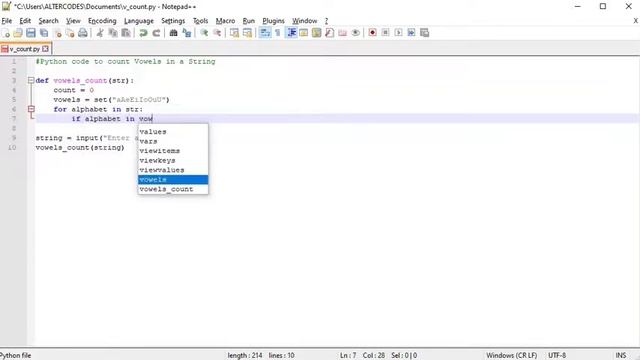This screenshot has height=360, width=640.
Task: Run macro multiple times icon
Action: [x=411, y=33]
